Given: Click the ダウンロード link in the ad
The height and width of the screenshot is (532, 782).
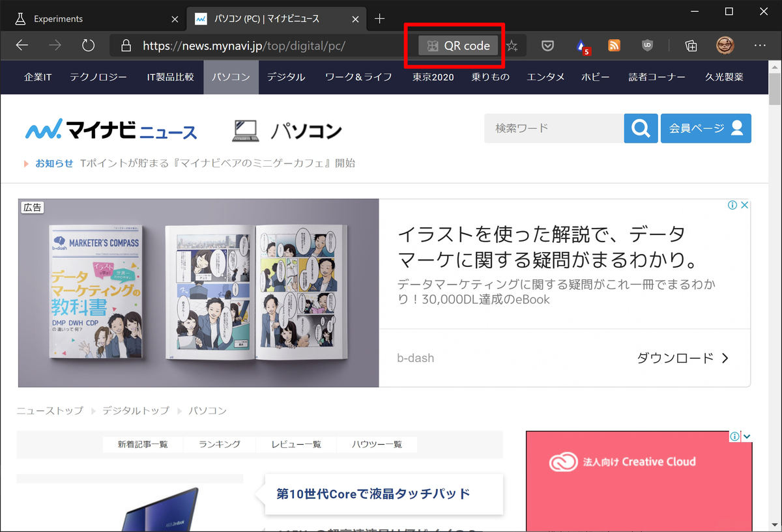Looking at the screenshot, I should pyautogui.click(x=683, y=358).
